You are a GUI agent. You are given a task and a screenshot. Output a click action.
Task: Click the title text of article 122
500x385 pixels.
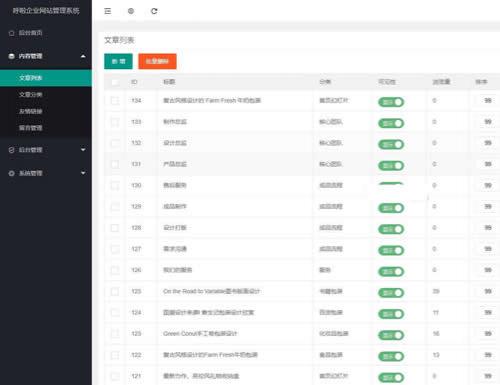tap(210, 355)
